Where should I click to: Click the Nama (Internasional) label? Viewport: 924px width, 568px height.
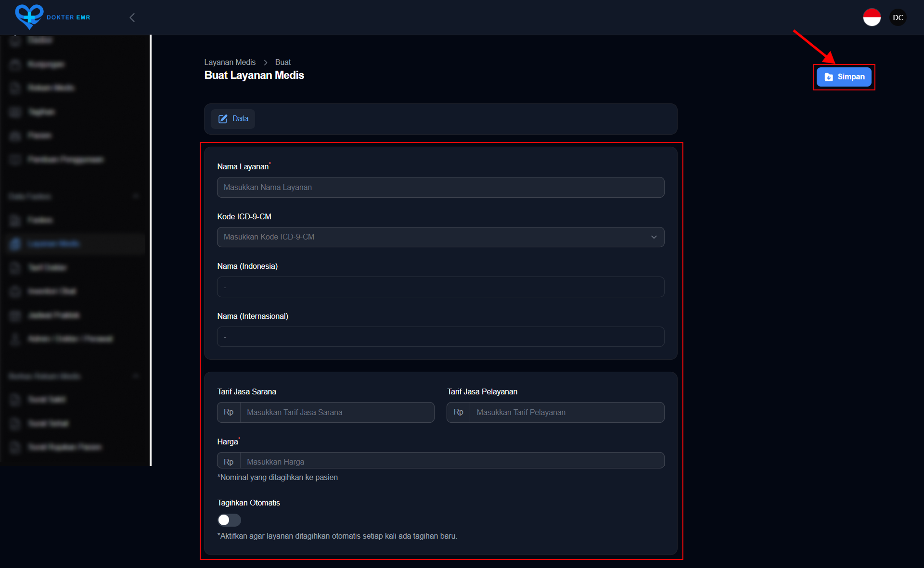[253, 316]
